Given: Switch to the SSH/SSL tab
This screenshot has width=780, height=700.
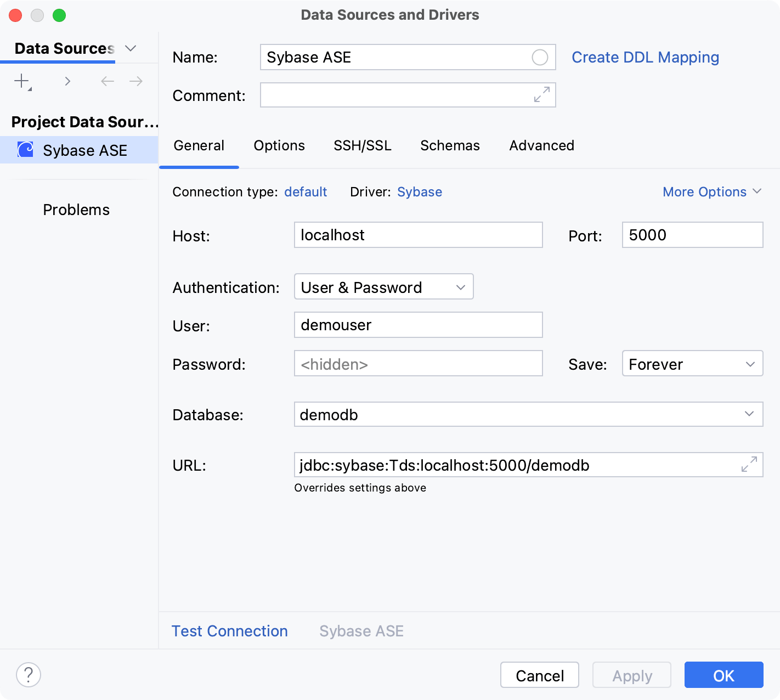Looking at the screenshot, I should (x=362, y=145).
